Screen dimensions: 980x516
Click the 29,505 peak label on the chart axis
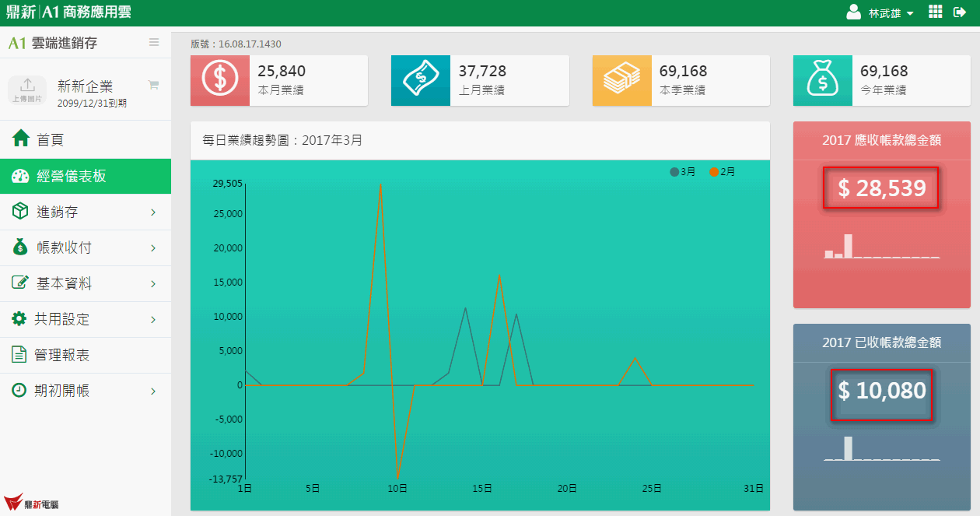227,184
